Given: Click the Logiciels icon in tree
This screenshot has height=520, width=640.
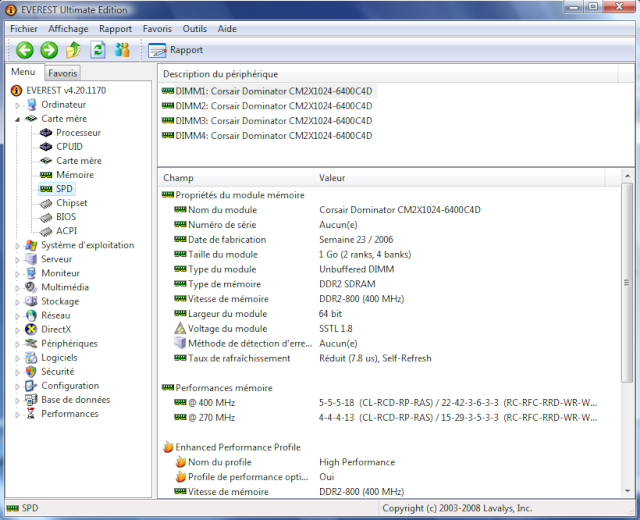Looking at the screenshot, I should [x=31, y=358].
